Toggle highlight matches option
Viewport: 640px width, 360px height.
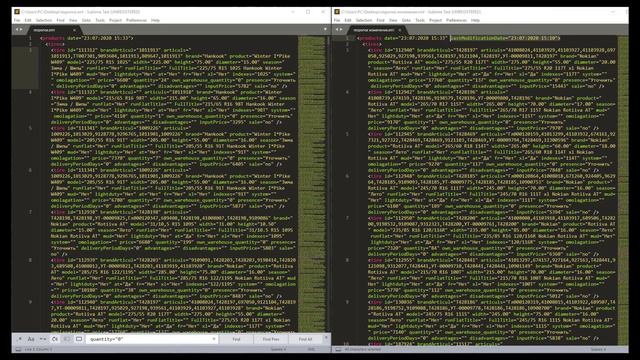pyautogui.click(x=79, y=339)
